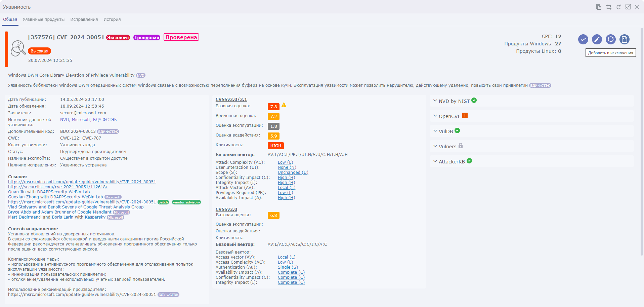Open the securelist.com CVE-2024-30051 link
This screenshot has width=644, height=307.
pyautogui.click(x=58, y=187)
